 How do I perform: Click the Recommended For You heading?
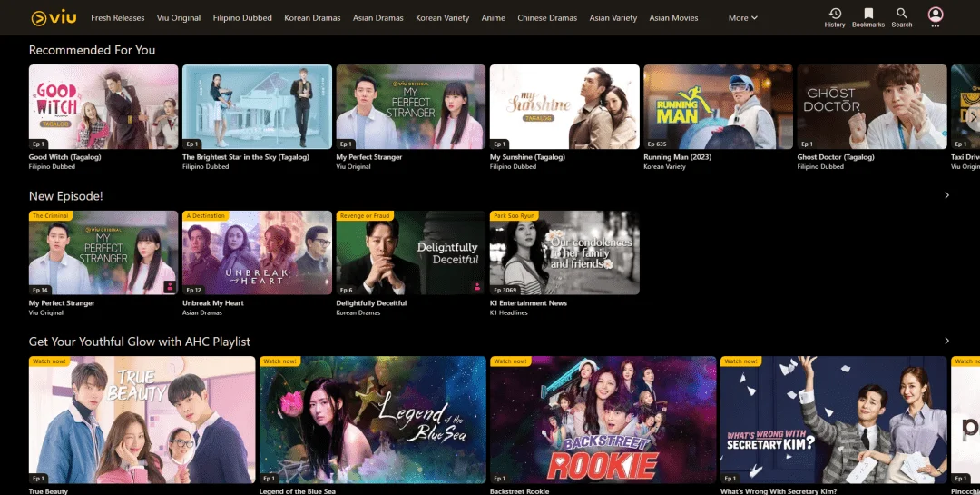click(x=92, y=50)
